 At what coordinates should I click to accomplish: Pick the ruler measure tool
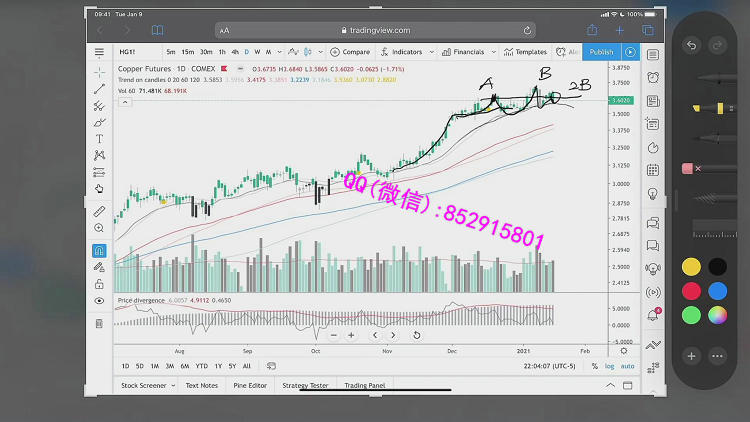click(99, 212)
